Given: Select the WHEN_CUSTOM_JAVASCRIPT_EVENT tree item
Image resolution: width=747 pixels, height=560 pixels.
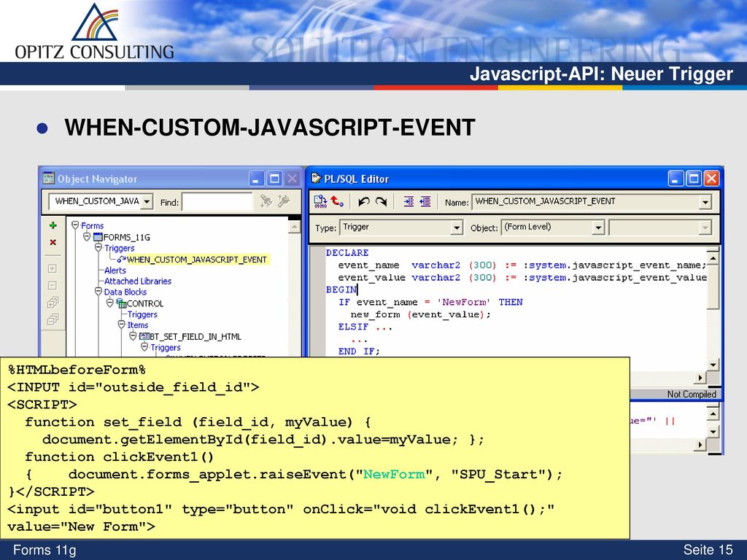Looking at the screenshot, I should tap(197, 260).
